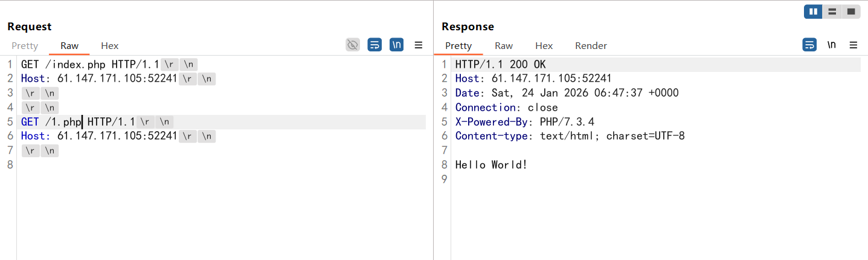This screenshot has width=868, height=260.
Task: Toggle hide non-printable characters eye icon in Request
Action: tap(353, 45)
